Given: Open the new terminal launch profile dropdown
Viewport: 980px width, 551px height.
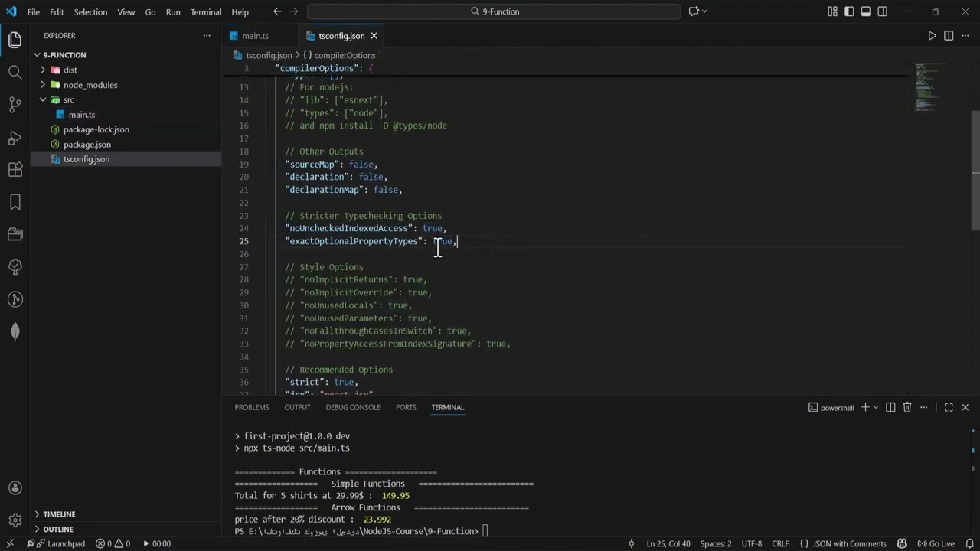Looking at the screenshot, I should 876,408.
